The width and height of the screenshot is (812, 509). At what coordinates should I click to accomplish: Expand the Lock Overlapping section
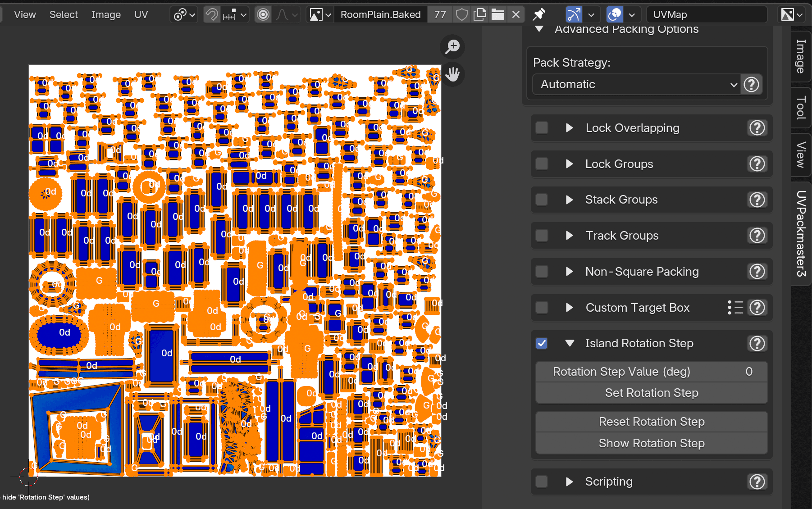[569, 128]
